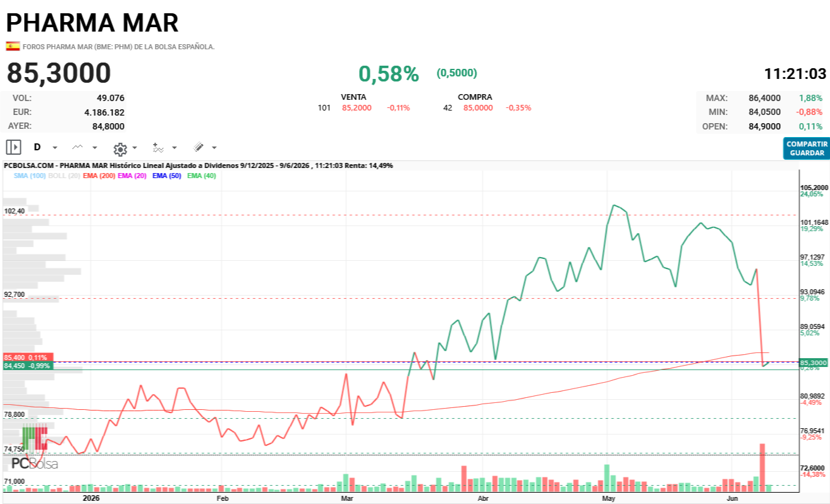Toggle the SMA (100) indicator

pyautogui.click(x=30, y=176)
